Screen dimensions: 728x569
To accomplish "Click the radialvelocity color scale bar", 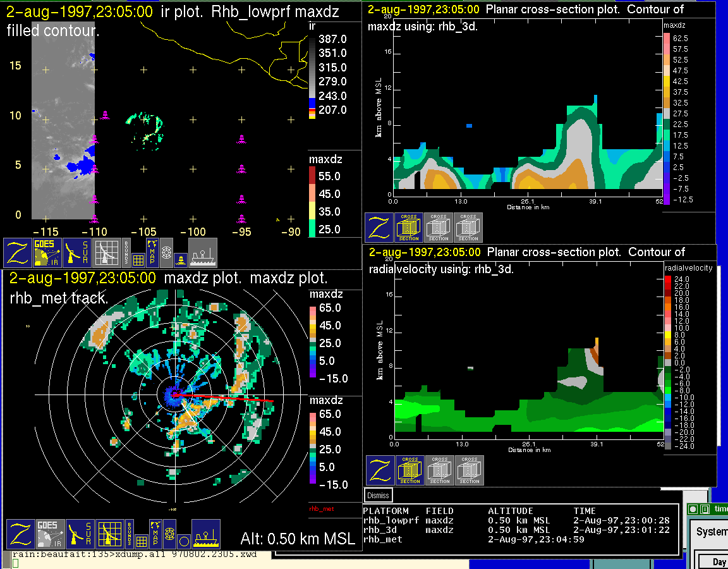I will click(669, 362).
